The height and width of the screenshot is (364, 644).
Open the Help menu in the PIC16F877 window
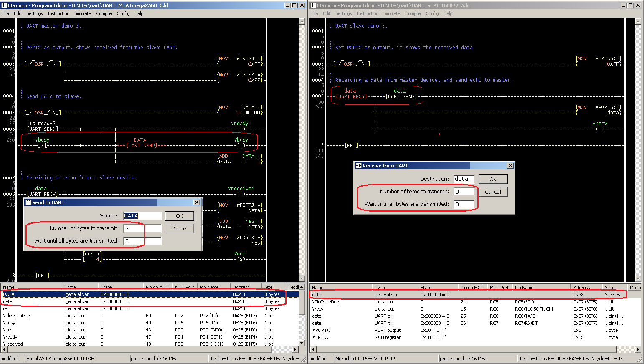[x=448, y=13]
